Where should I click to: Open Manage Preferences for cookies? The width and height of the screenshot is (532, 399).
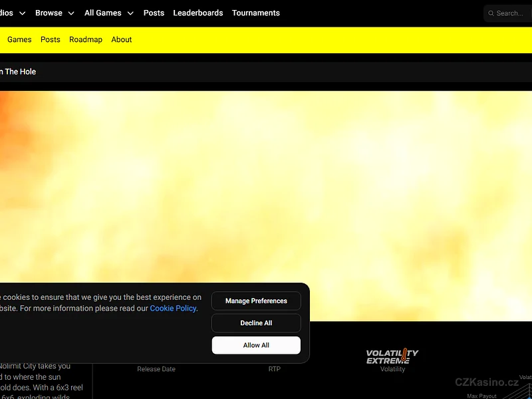click(x=256, y=301)
